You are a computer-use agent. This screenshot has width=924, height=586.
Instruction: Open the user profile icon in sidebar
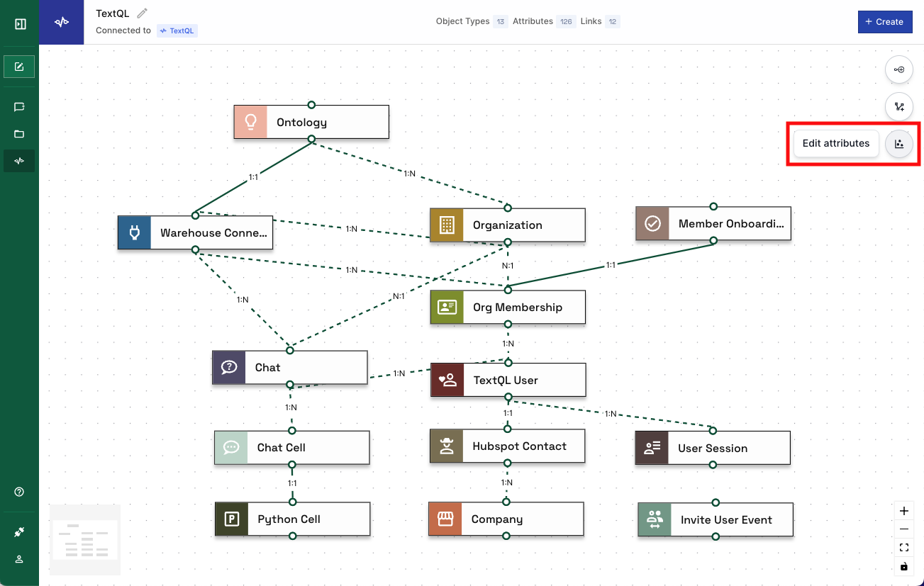[19, 559]
